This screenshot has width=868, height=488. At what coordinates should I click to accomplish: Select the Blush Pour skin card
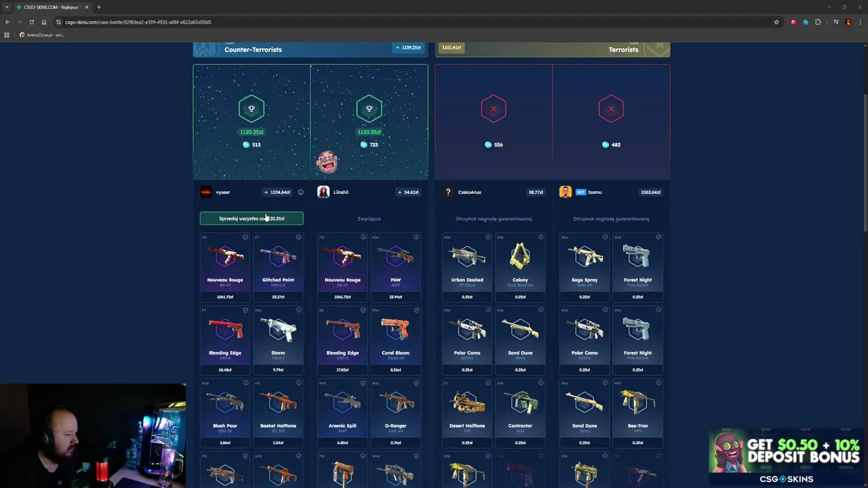pos(225,413)
